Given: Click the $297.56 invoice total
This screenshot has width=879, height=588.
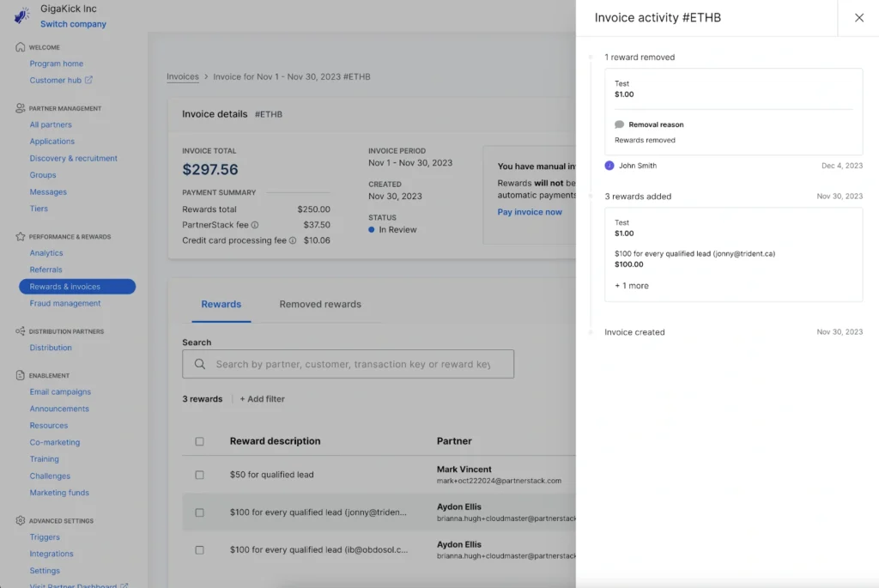Looking at the screenshot, I should [x=209, y=169].
